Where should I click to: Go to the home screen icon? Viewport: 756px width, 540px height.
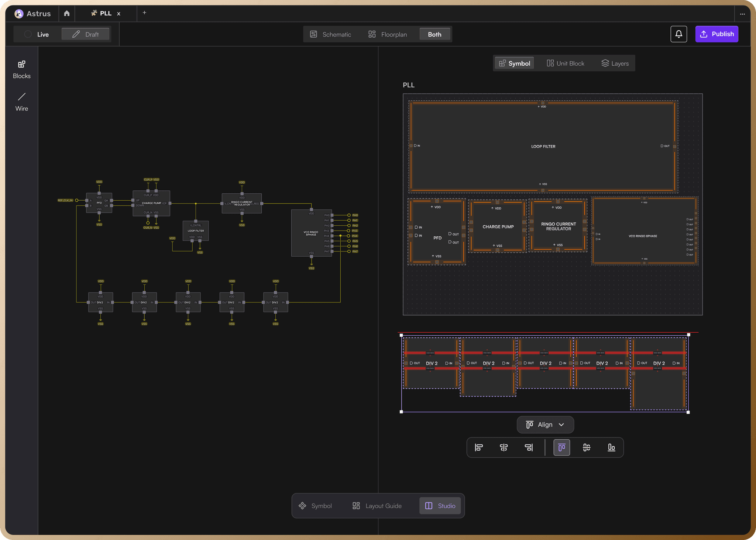click(67, 13)
